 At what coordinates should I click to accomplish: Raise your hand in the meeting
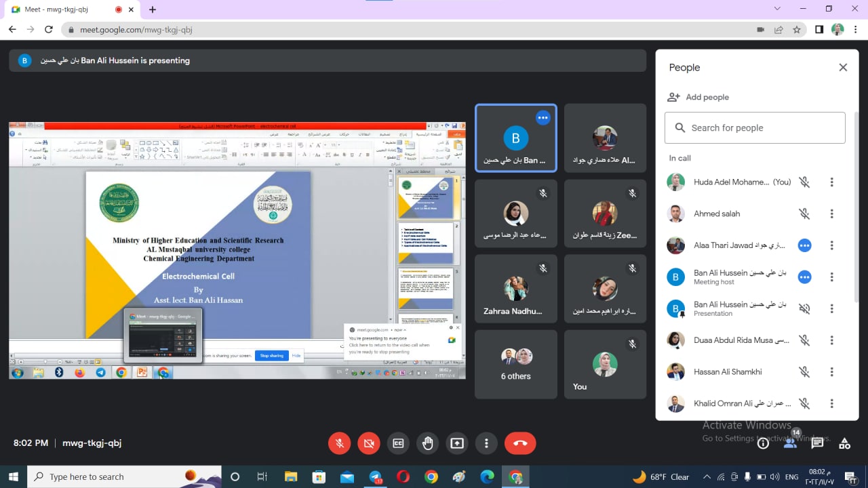pyautogui.click(x=427, y=443)
